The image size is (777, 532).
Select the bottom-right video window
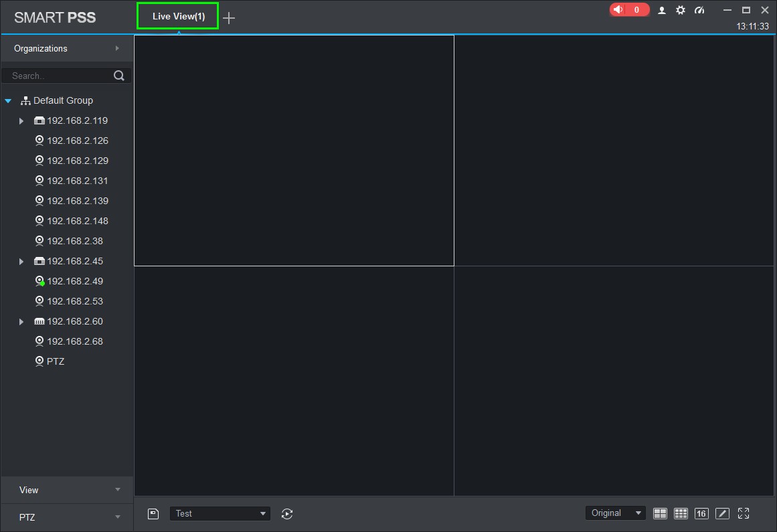point(614,381)
